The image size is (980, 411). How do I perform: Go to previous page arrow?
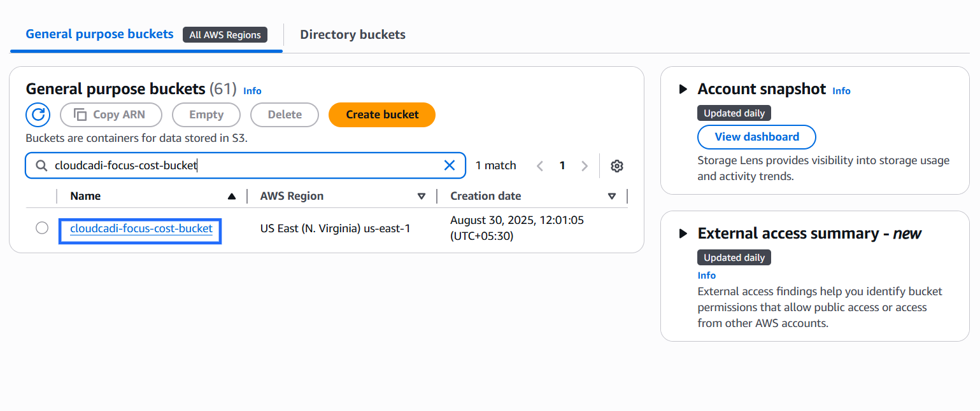(x=539, y=166)
